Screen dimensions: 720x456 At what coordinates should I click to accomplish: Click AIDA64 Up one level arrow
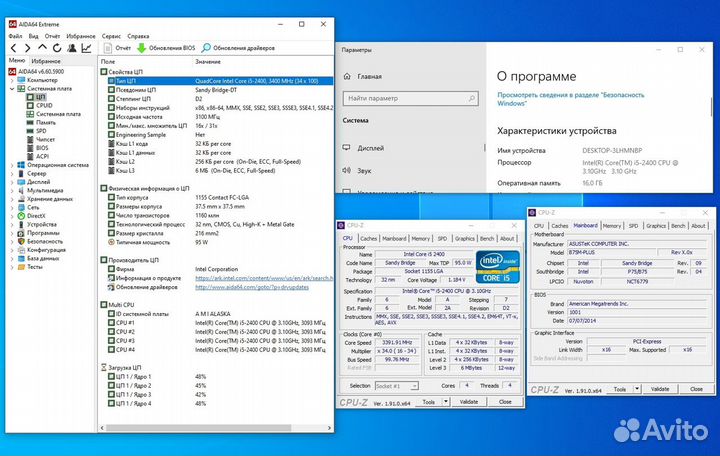(x=42, y=48)
